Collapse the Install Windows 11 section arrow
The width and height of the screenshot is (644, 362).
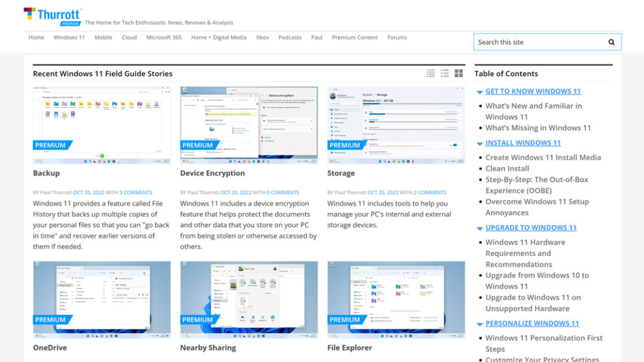tap(479, 144)
